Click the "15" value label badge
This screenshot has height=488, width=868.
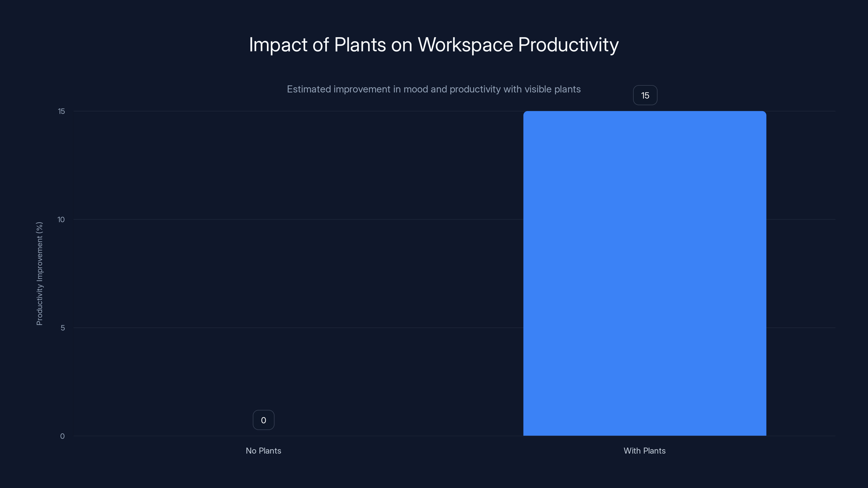coord(645,95)
